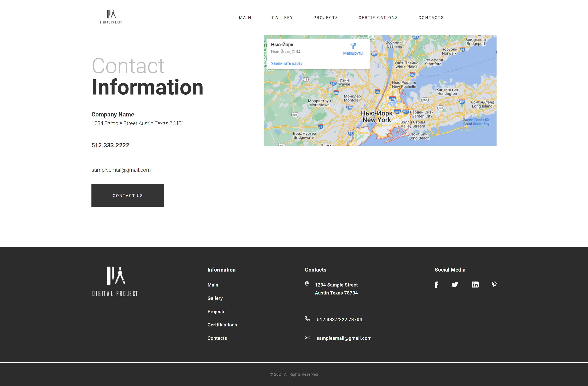Click footer sampleemail@gmail.com address
Image resolution: width=588 pixels, height=386 pixels.
click(344, 338)
